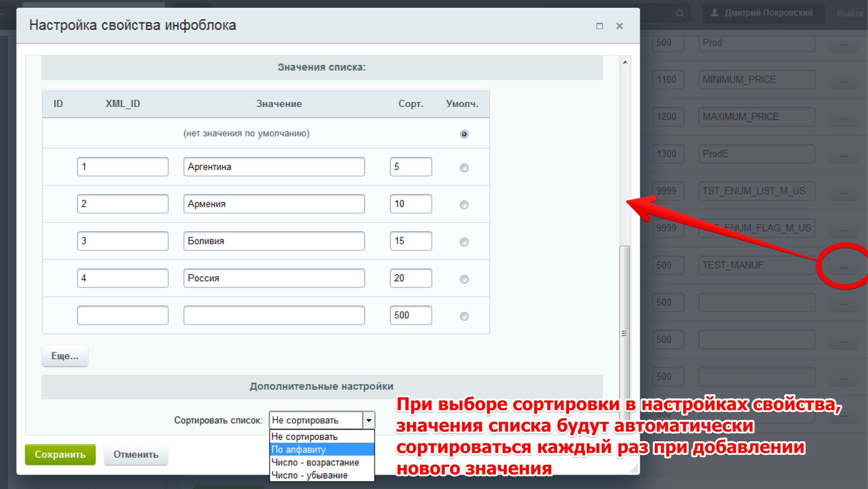
Task: Choose the no default value radio button
Action: point(464,134)
